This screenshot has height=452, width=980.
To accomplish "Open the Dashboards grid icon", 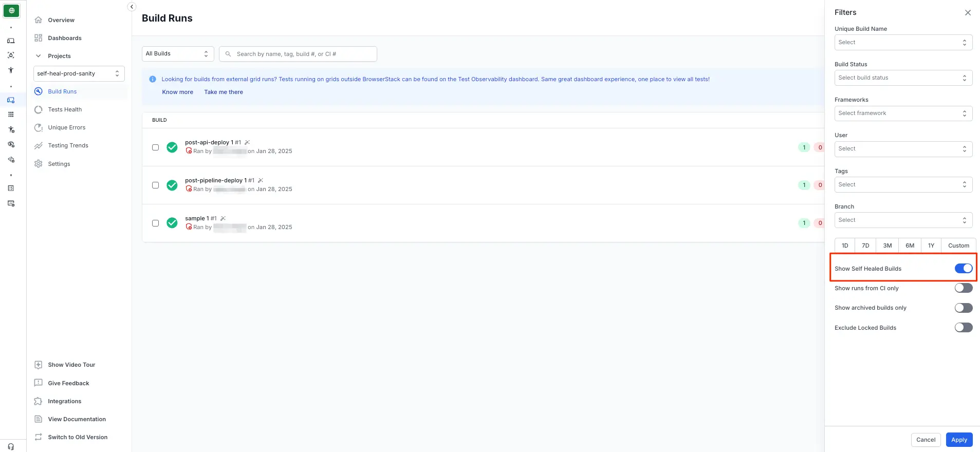I will point(38,38).
